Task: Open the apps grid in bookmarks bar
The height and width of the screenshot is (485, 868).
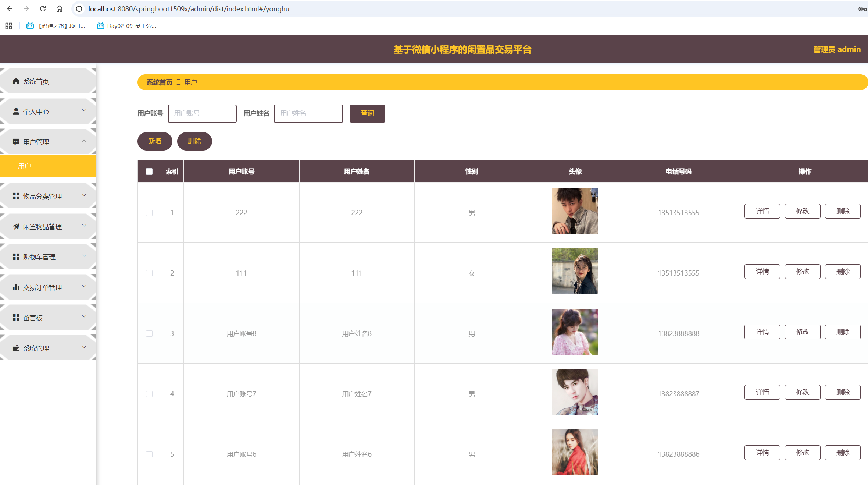Action: [x=9, y=26]
